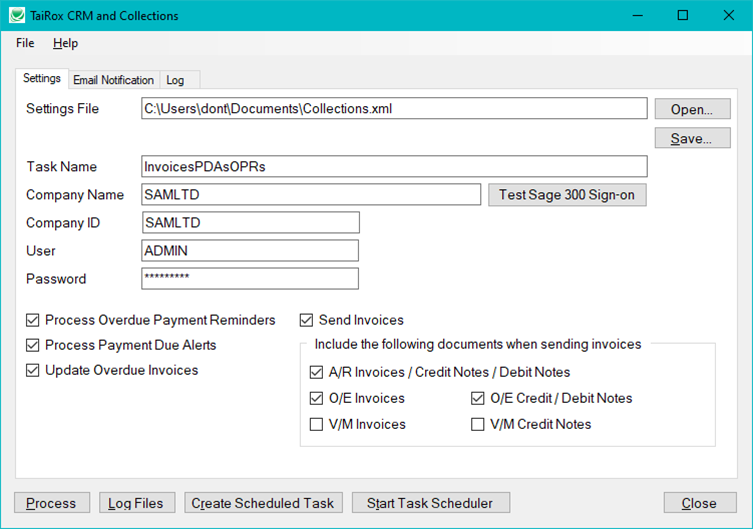The width and height of the screenshot is (753, 529).
Task: Enable the V/M Credit Notes checkbox
Action: coord(477,424)
